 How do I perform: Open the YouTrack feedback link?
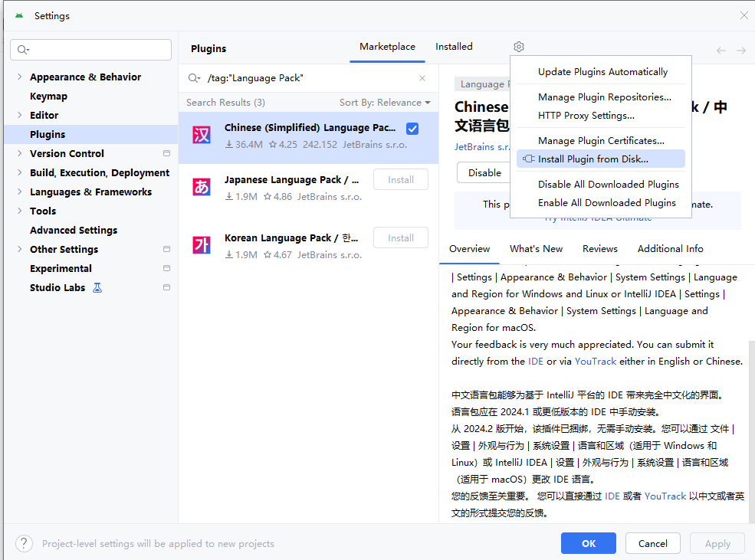click(x=596, y=361)
